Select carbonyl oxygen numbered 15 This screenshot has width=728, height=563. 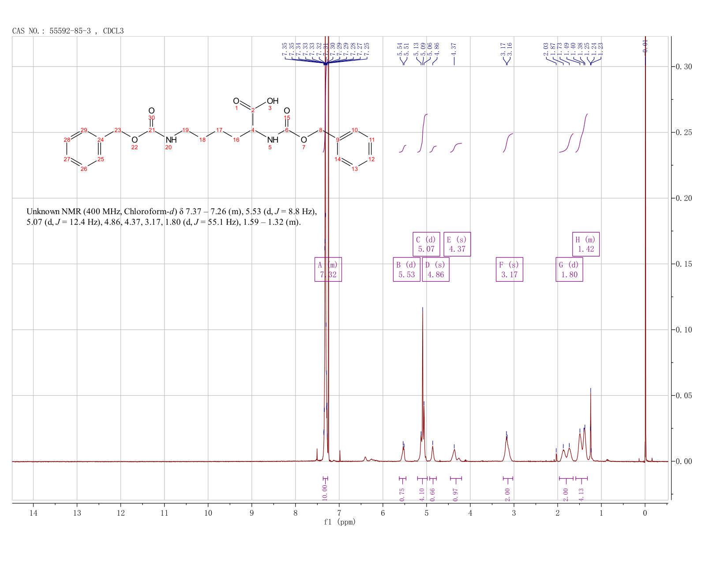[x=287, y=111]
